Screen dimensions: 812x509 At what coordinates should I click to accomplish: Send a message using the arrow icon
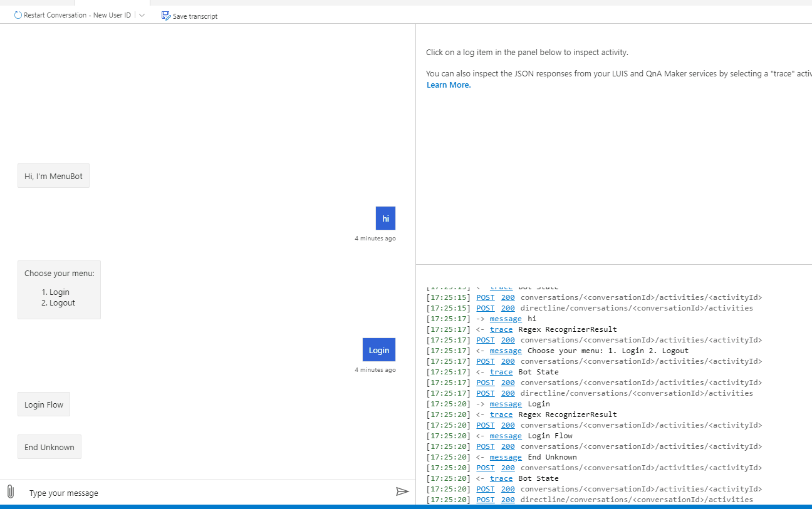pyautogui.click(x=403, y=491)
